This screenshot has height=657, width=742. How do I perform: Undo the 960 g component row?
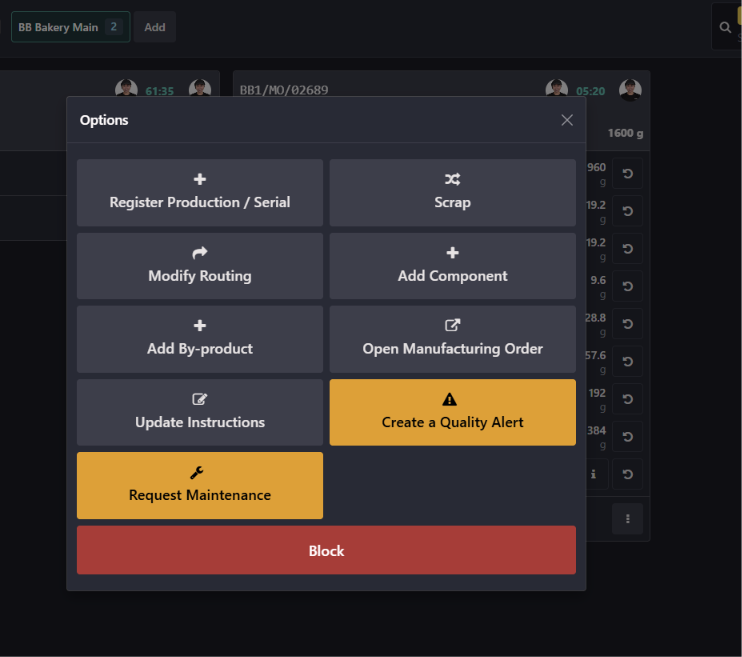pyautogui.click(x=627, y=174)
